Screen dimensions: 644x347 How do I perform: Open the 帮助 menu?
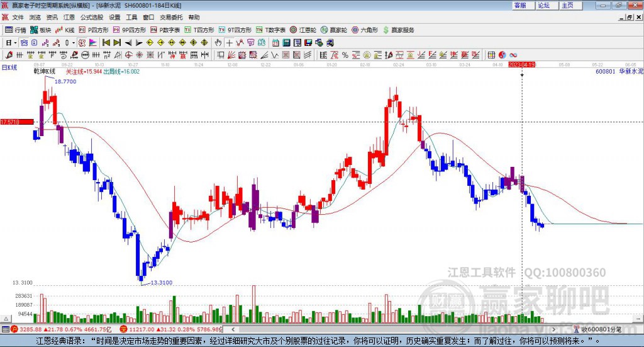tap(194, 17)
